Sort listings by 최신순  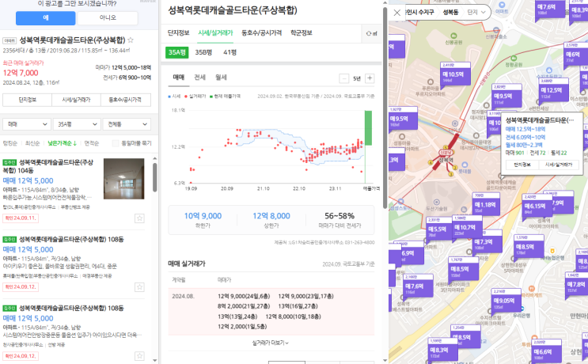point(32,143)
